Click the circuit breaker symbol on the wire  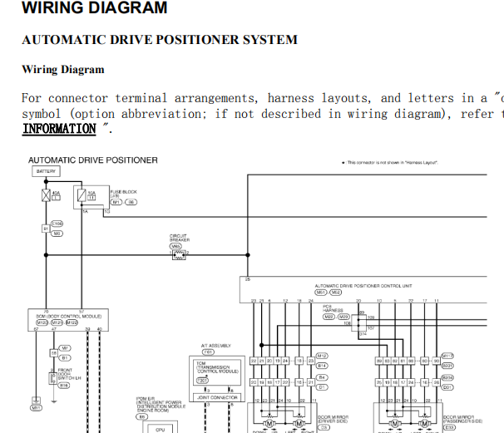point(179,255)
